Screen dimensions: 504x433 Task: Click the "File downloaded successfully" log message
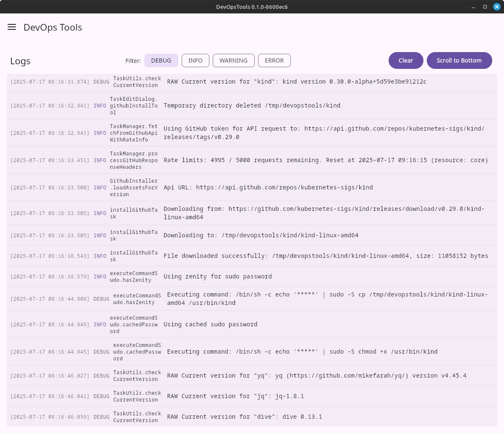(326, 256)
